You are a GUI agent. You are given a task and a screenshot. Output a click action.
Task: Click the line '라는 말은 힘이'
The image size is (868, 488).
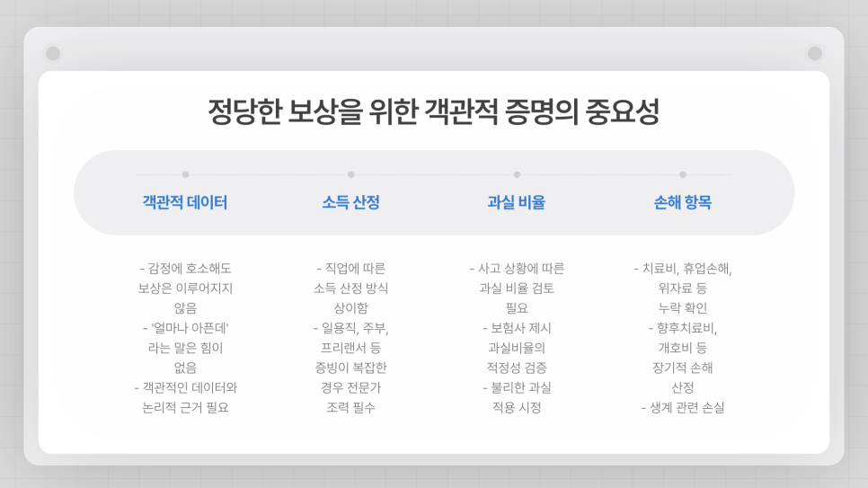(185, 348)
